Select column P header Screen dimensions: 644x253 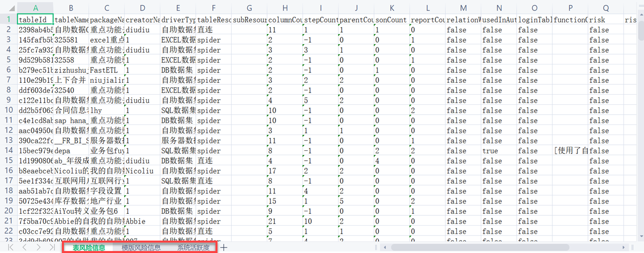click(570, 8)
